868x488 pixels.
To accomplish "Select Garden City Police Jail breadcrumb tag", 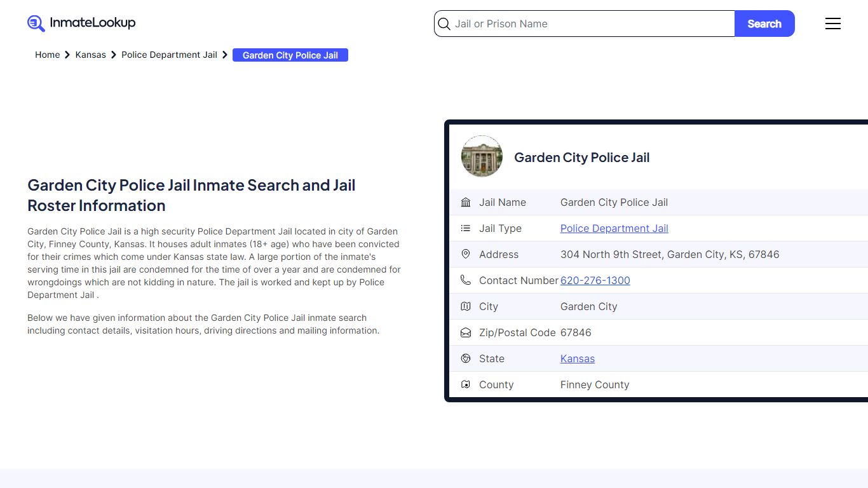I will pos(290,55).
